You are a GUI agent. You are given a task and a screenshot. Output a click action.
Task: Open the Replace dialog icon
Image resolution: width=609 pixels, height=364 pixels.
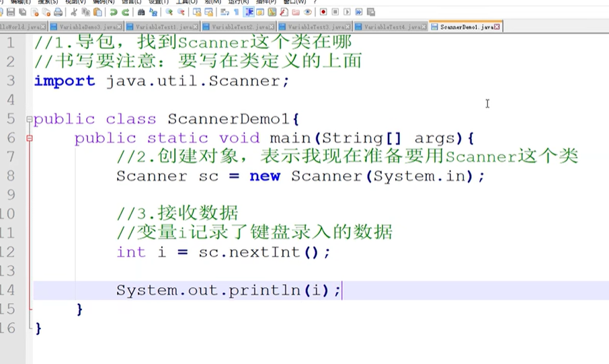pos(153,12)
